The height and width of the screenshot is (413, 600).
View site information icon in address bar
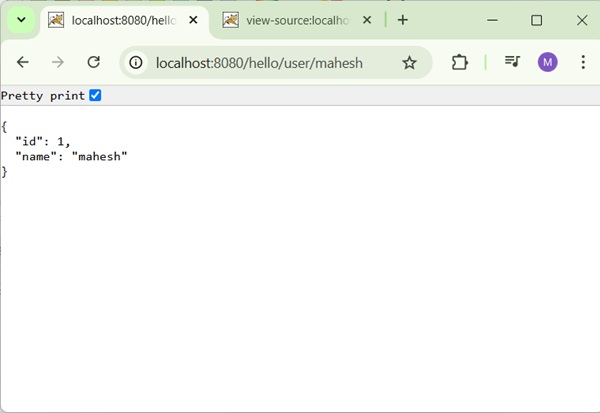136,62
